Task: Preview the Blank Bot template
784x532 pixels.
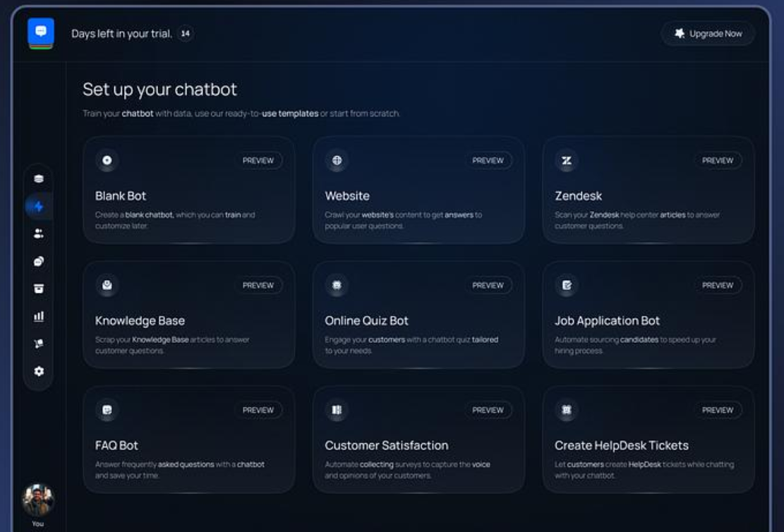Action: (x=258, y=160)
